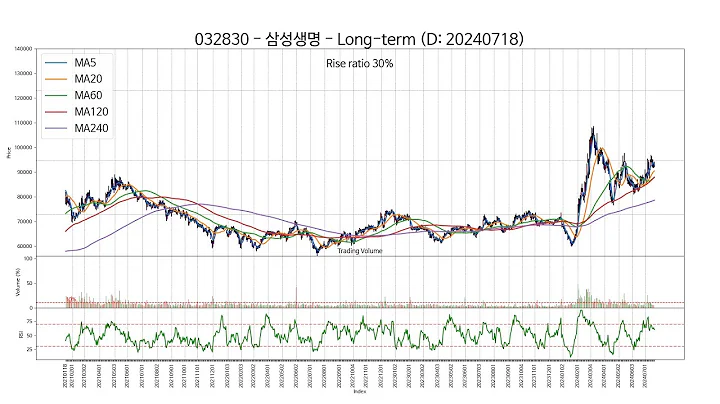The width and height of the screenshot is (720, 404).
Task: Click the first date label 20210118
Action: [65, 376]
